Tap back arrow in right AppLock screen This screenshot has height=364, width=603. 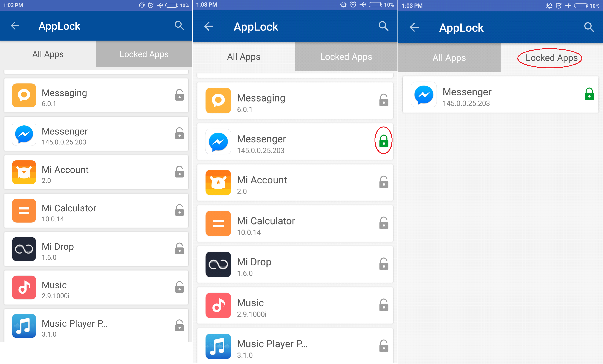(x=414, y=27)
